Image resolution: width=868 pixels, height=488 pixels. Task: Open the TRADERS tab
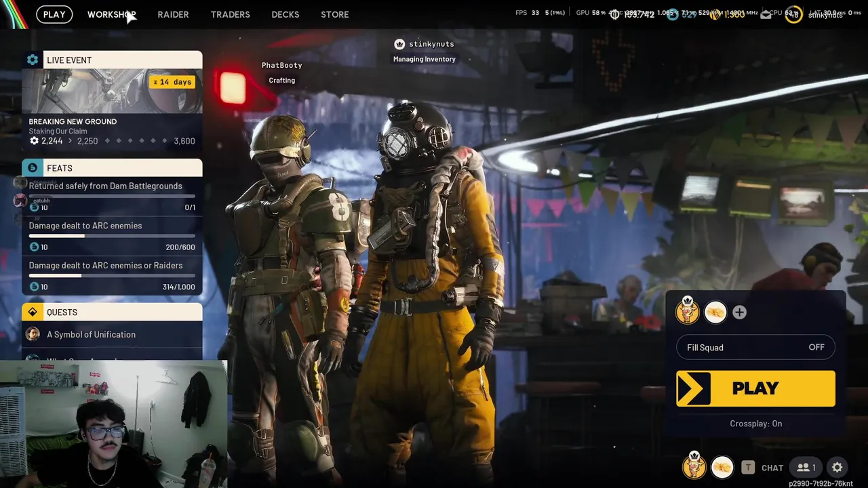pyautogui.click(x=230, y=14)
